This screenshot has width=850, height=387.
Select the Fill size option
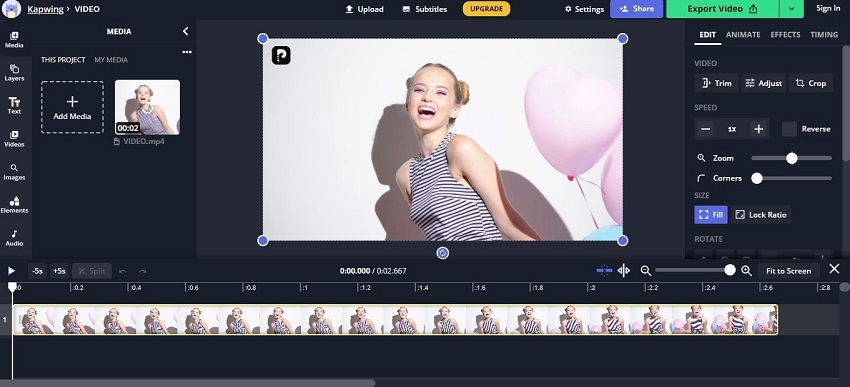[711, 215]
